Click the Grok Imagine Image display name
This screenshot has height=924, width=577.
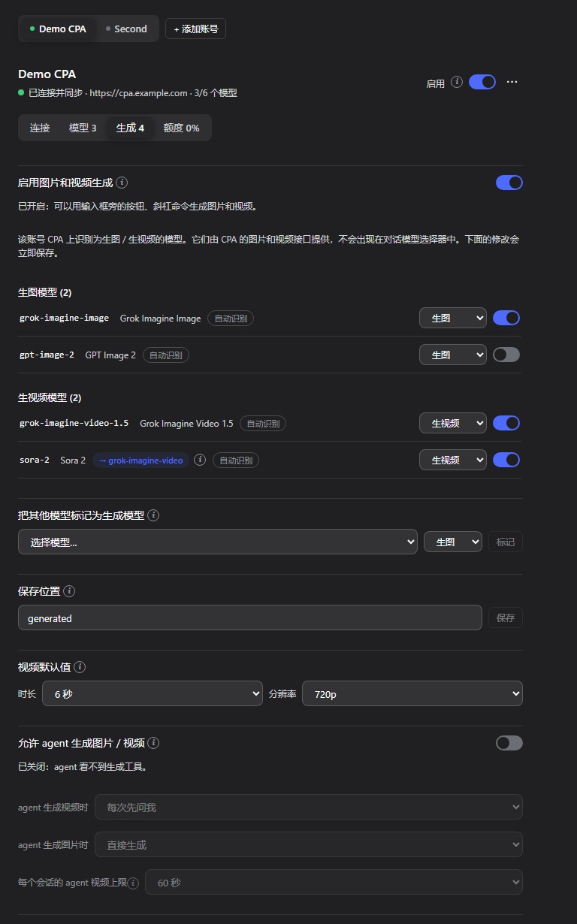pos(161,319)
